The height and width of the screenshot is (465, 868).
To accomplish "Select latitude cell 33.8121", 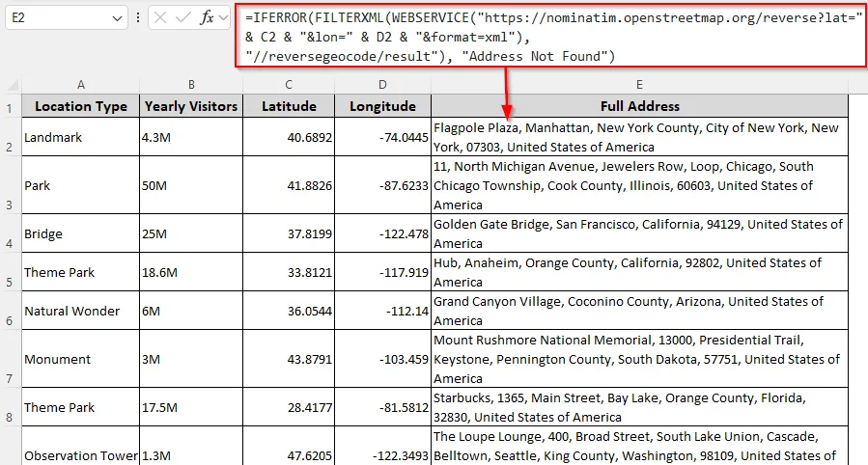I will coord(289,272).
